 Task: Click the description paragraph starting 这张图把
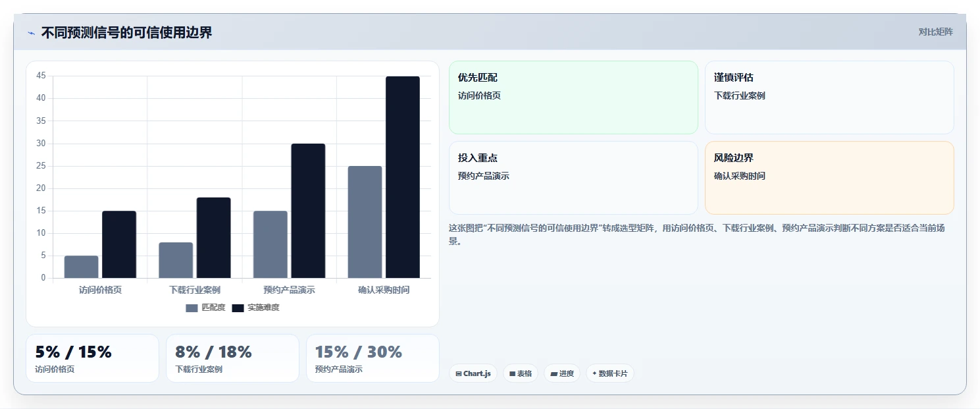698,234
